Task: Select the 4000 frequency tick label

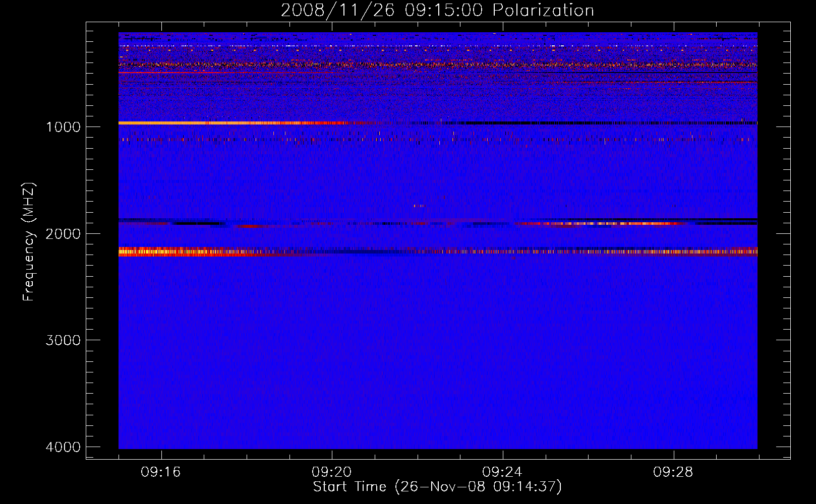Action: [x=63, y=447]
